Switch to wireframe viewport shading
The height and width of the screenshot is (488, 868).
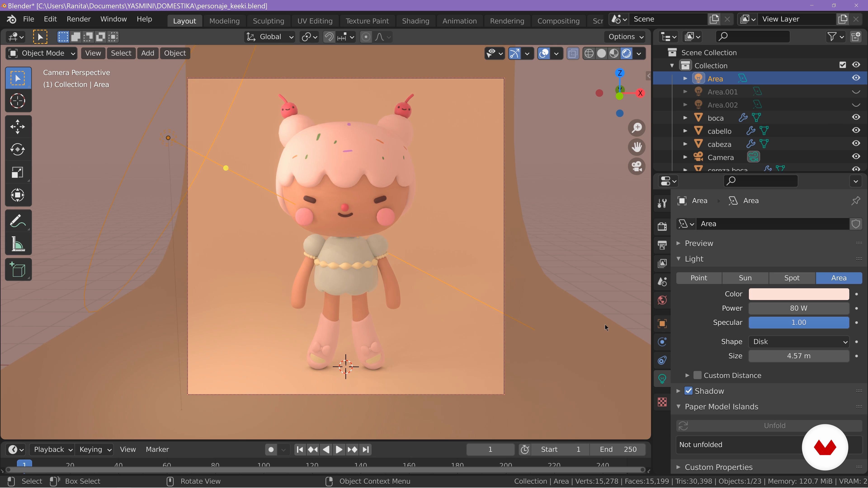589,54
